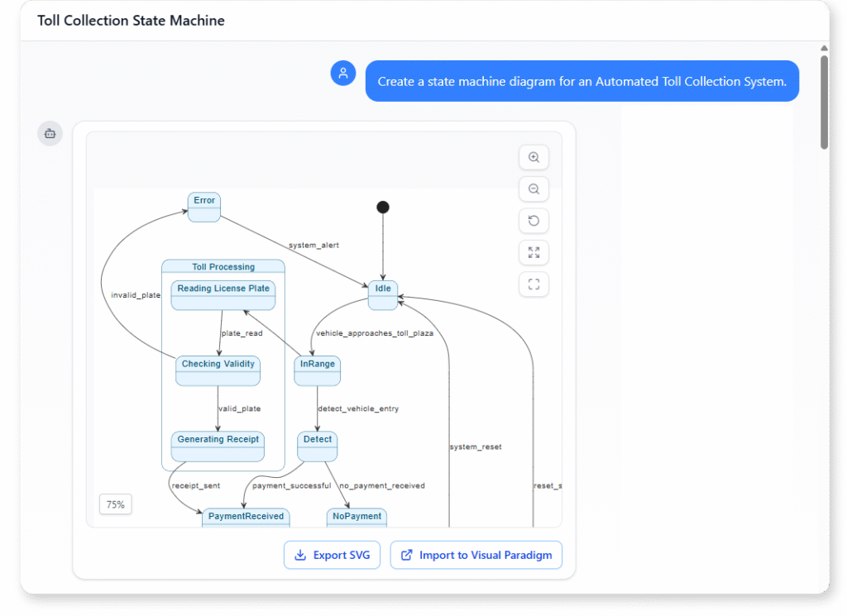
Task: Click the 75% zoom level indicator
Action: tap(115, 504)
